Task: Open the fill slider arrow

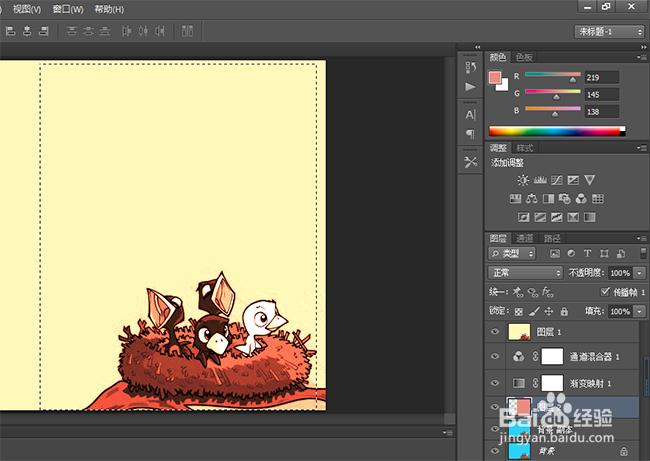Action: pos(640,311)
